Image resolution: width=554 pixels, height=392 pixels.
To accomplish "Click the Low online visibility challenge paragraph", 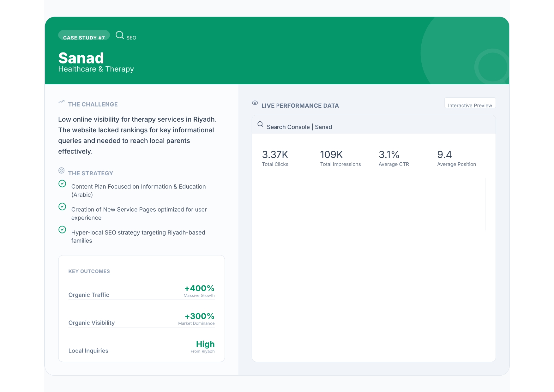I will coord(137,136).
